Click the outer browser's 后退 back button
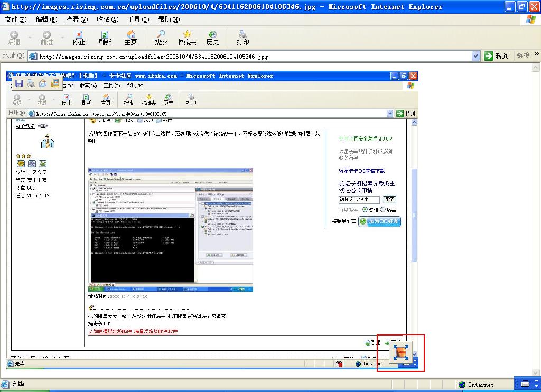 click(x=14, y=38)
